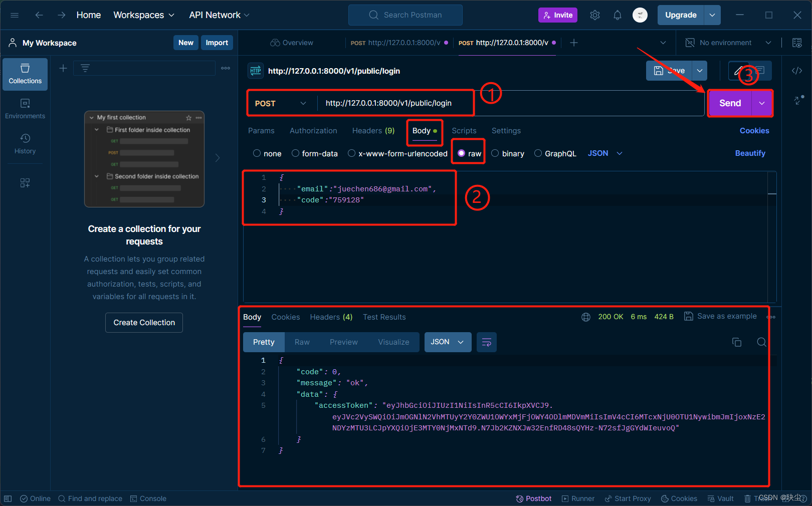The width and height of the screenshot is (812, 506).
Task: Click the New button
Action: (186, 43)
